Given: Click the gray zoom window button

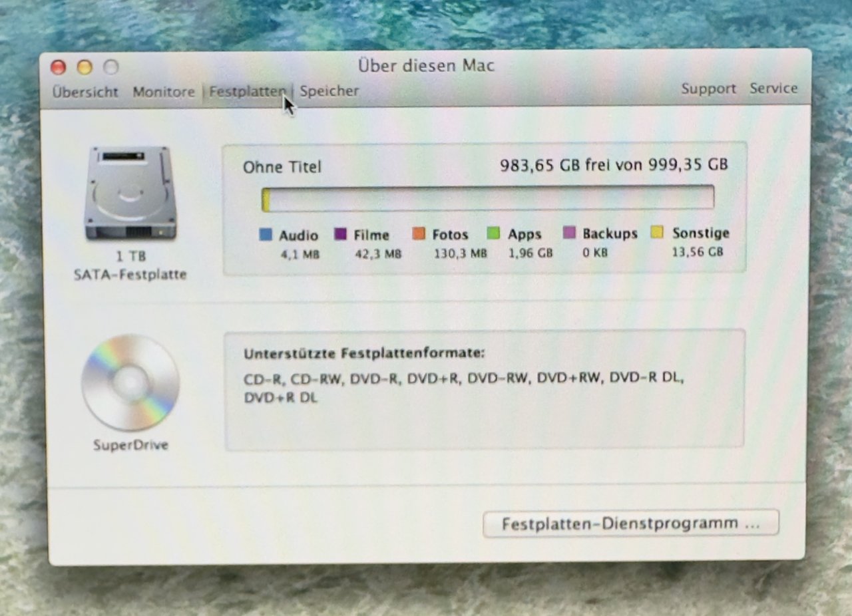Looking at the screenshot, I should click(111, 67).
